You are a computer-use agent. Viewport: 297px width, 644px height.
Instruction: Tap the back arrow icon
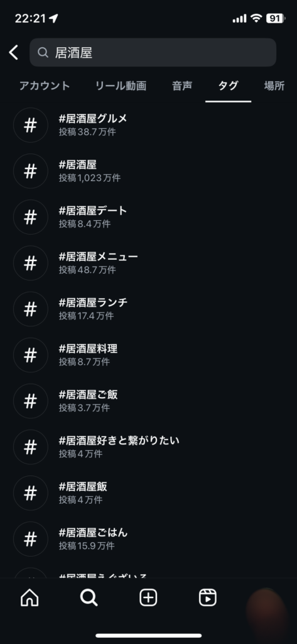click(14, 53)
